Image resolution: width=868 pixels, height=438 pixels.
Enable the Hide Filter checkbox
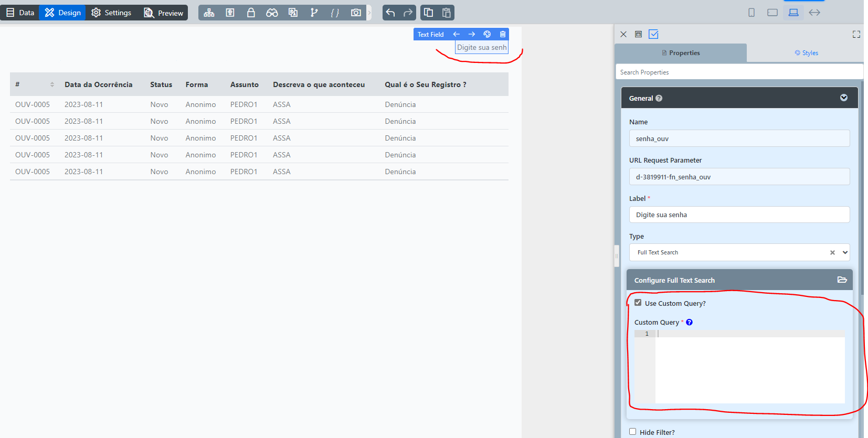click(x=632, y=432)
